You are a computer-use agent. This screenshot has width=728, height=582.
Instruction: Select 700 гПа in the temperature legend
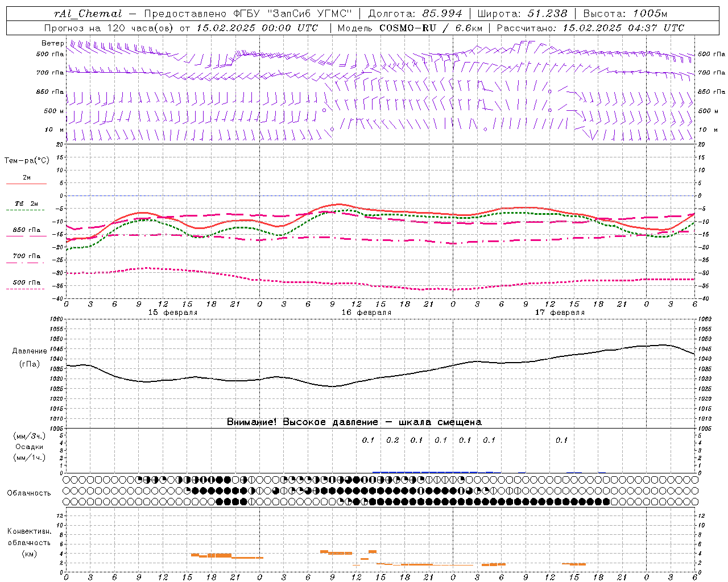(x=27, y=256)
